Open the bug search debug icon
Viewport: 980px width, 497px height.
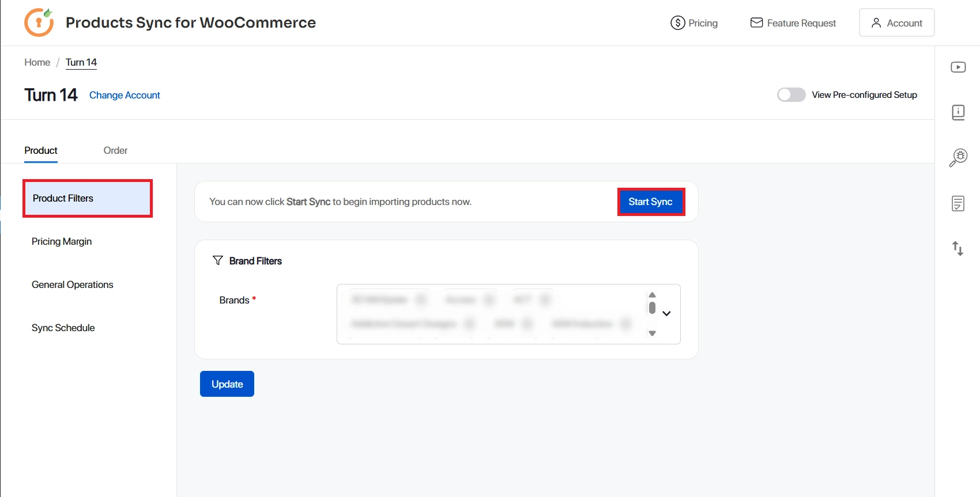(958, 157)
